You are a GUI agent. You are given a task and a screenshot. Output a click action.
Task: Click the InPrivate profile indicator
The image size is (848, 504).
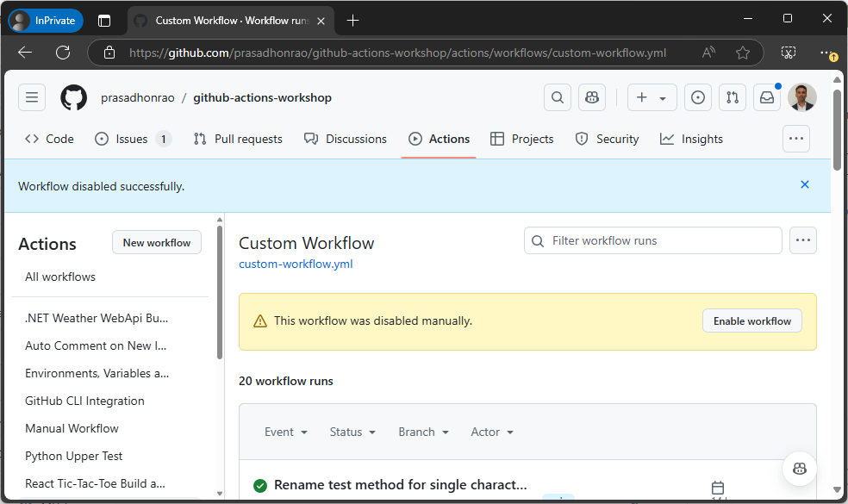coord(46,21)
